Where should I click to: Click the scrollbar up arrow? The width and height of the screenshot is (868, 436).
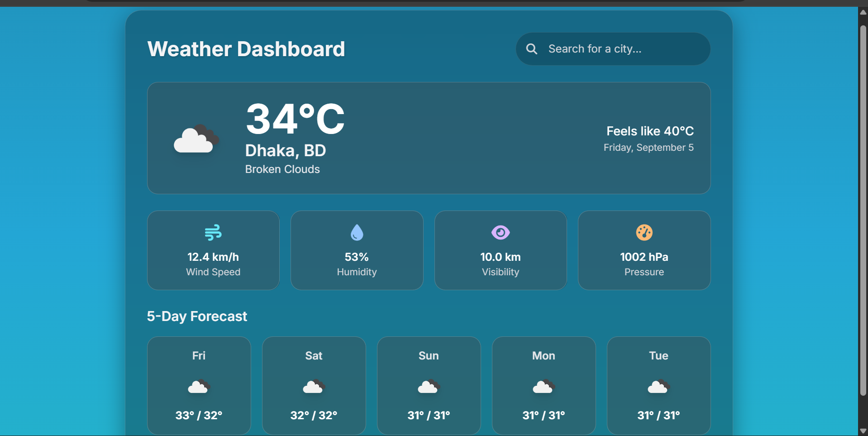pos(863,12)
